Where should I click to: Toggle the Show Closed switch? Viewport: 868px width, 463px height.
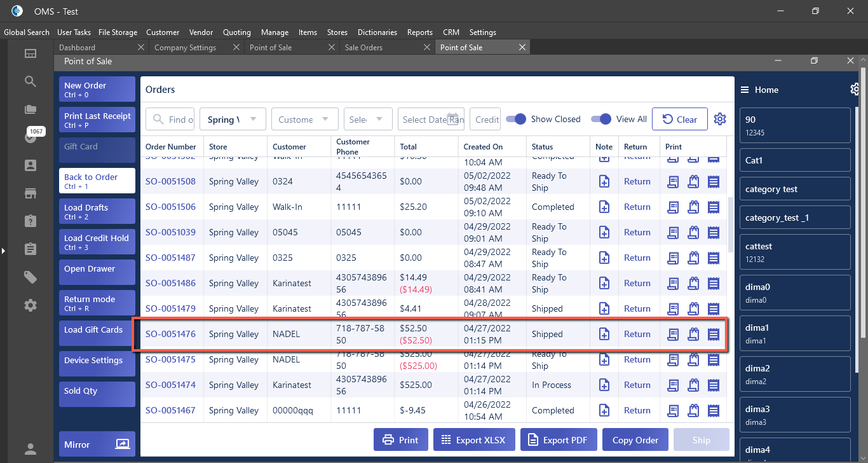click(x=516, y=119)
